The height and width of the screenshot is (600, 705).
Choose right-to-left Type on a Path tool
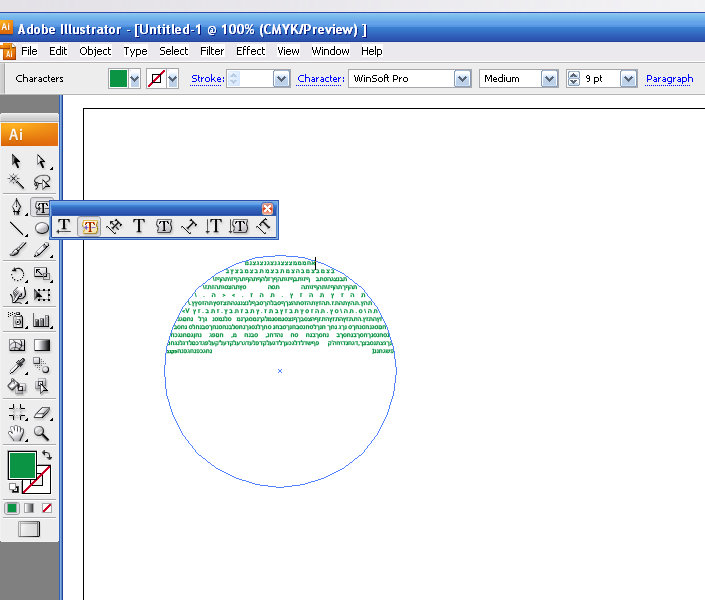[x=114, y=226]
